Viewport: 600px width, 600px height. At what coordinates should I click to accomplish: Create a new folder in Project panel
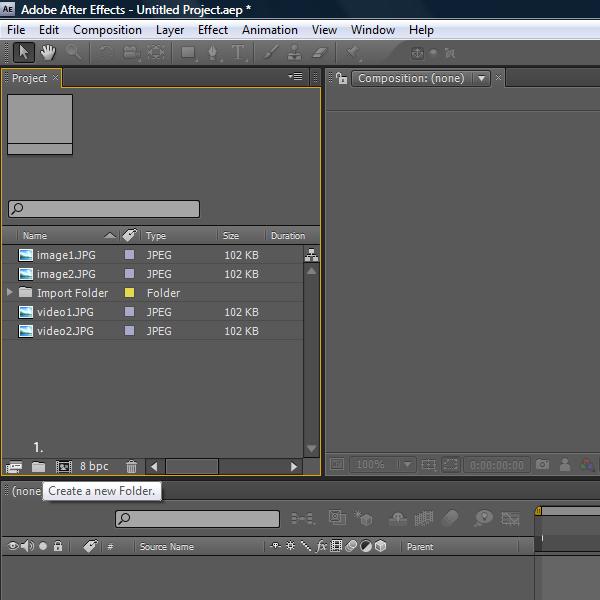tap(38, 467)
